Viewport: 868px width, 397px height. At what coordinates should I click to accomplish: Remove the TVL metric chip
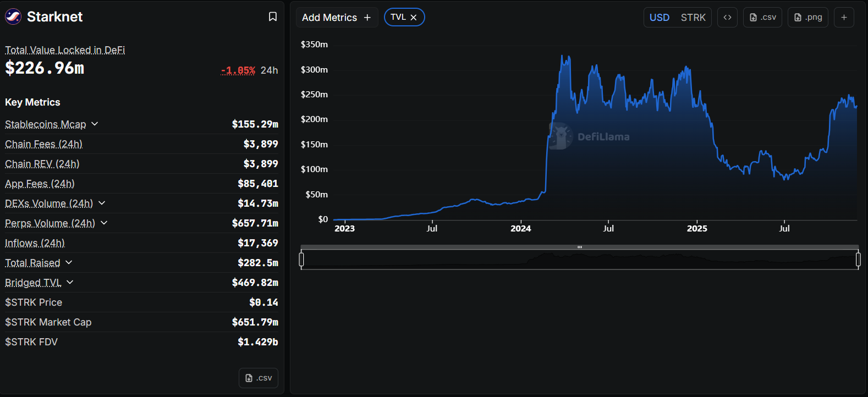point(414,18)
